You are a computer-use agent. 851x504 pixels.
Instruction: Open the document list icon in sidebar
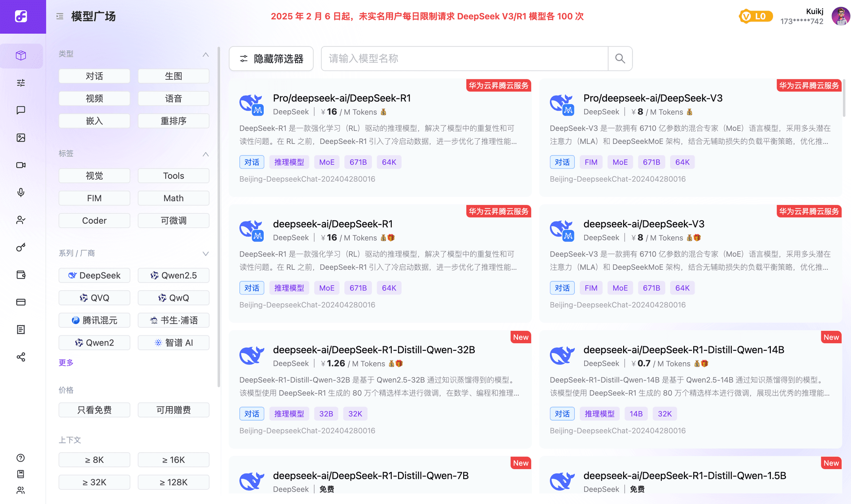click(x=21, y=330)
